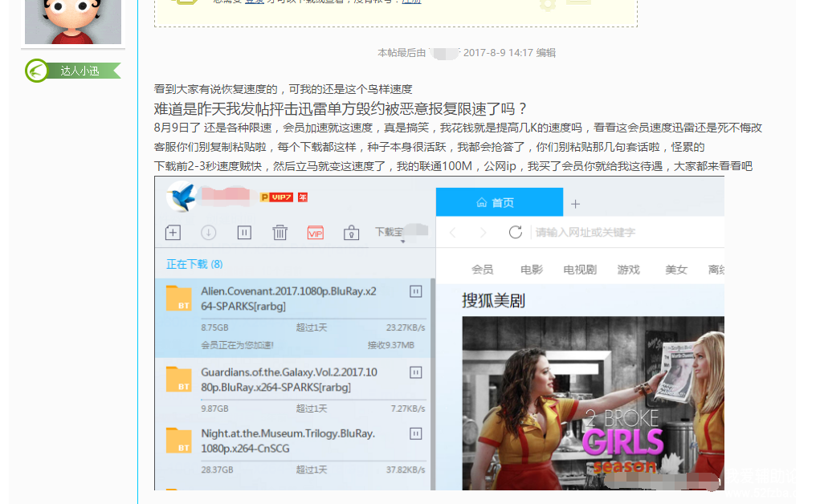Click the BT folder icon for Alien.Covenant
Image resolution: width=820 pixels, height=504 pixels.
179,299
